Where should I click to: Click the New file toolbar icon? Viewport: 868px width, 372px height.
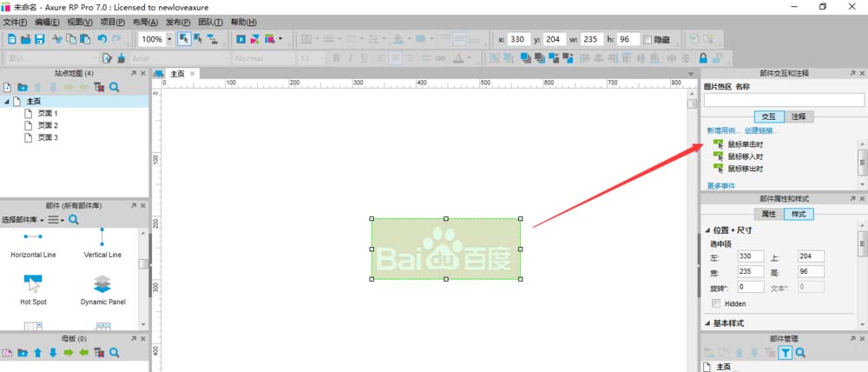(11, 39)
